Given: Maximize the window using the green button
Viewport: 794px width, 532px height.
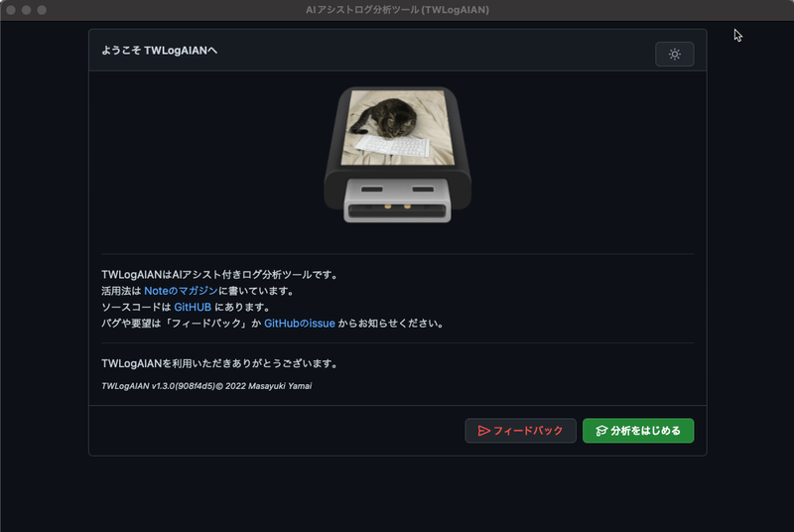Looking at the screenshot, I should (x=44, y=9).
